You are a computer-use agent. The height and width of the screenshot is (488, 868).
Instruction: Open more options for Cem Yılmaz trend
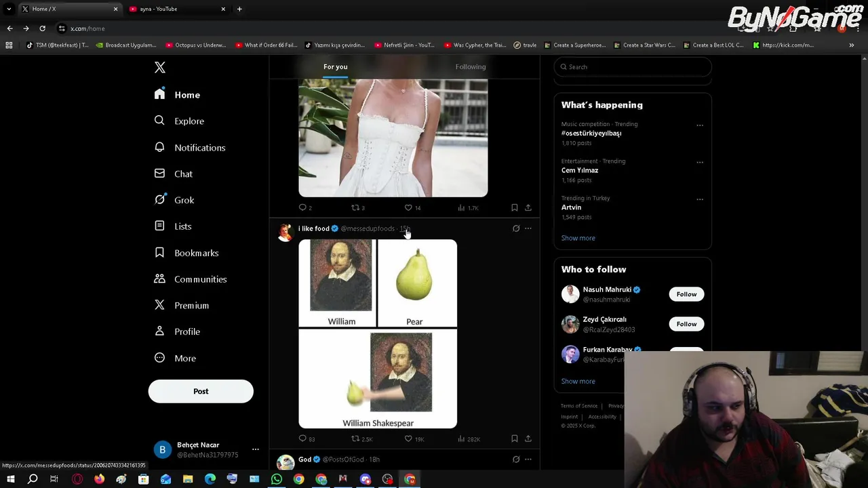[x=700, y=162]
